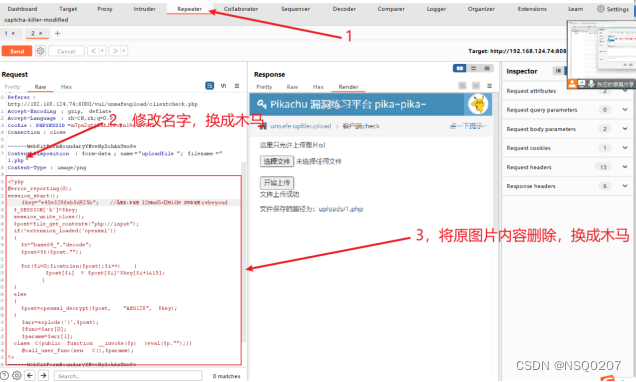Open the Comparer tab
The height and width of the screenshot is (382, 636).
391,9
